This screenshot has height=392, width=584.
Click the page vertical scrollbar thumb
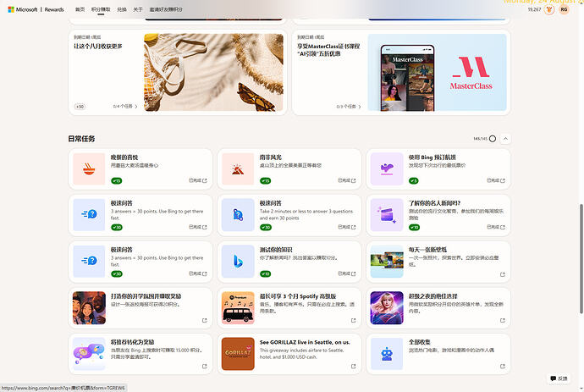click(x=581, y=258)
